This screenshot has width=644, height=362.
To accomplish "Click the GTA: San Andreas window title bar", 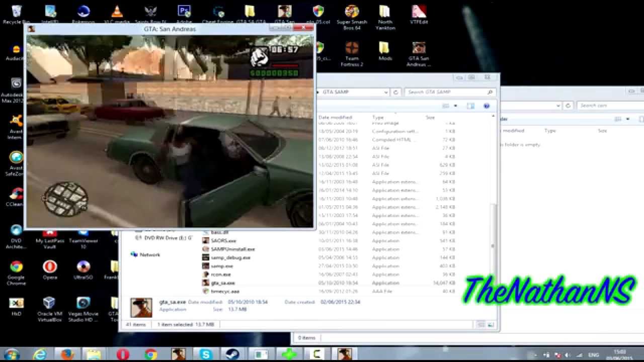I will click(170, 29).
